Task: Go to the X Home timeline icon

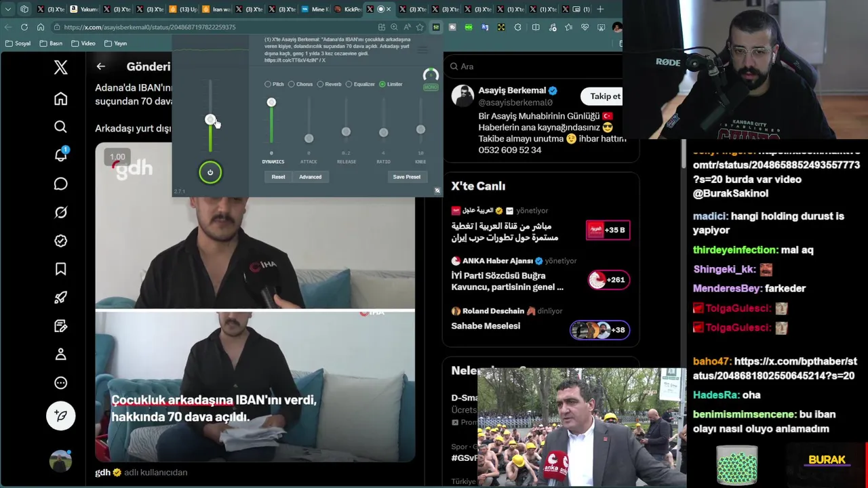Action: click(x=60, y=99)
